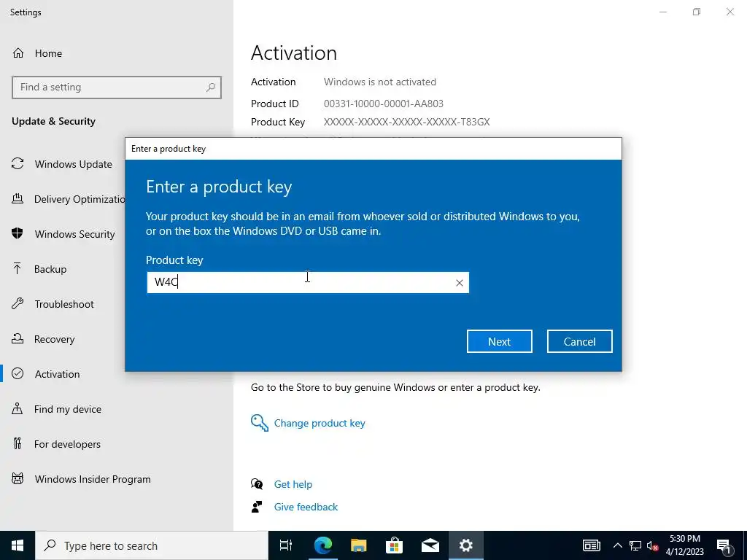The width and height of the screenshot is (747, 560).
Task: Click the Find my device icon
Action: click(x=18, y=408)
